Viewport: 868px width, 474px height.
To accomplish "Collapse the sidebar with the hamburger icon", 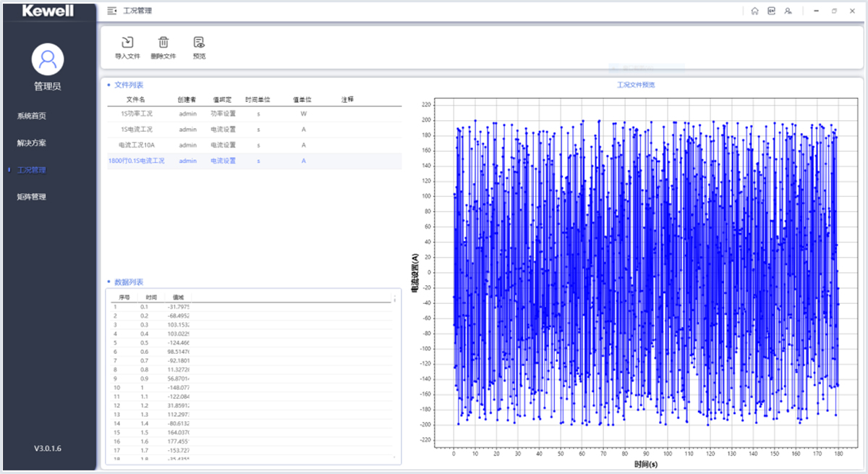I will pos(111,11).
